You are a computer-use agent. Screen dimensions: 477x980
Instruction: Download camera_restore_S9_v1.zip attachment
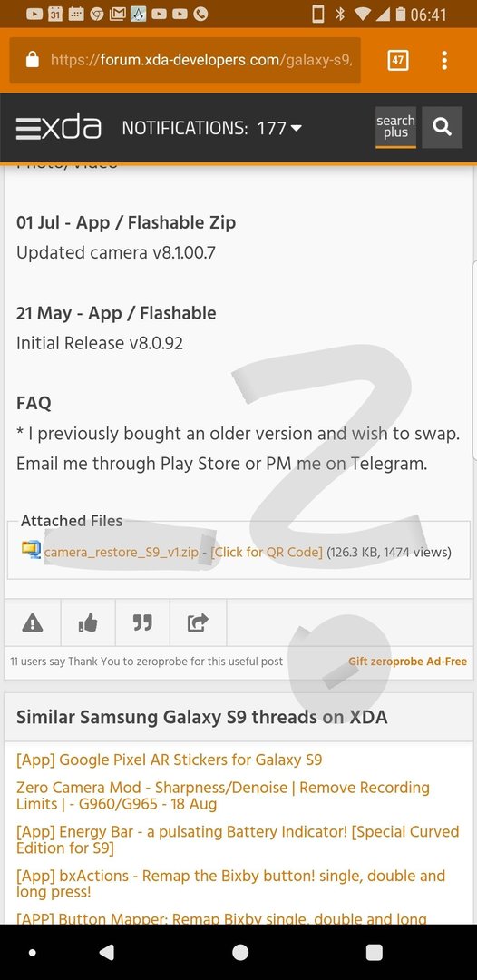[x=122, y=552]
